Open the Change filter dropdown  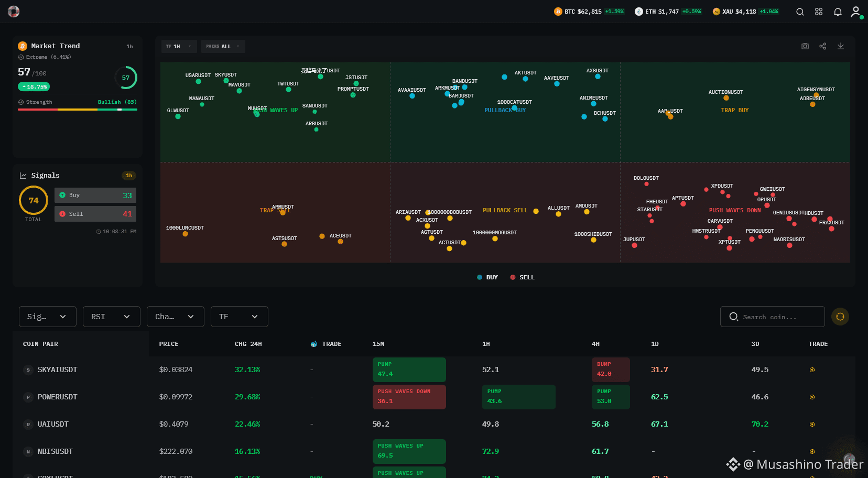[x=176, y=317]
